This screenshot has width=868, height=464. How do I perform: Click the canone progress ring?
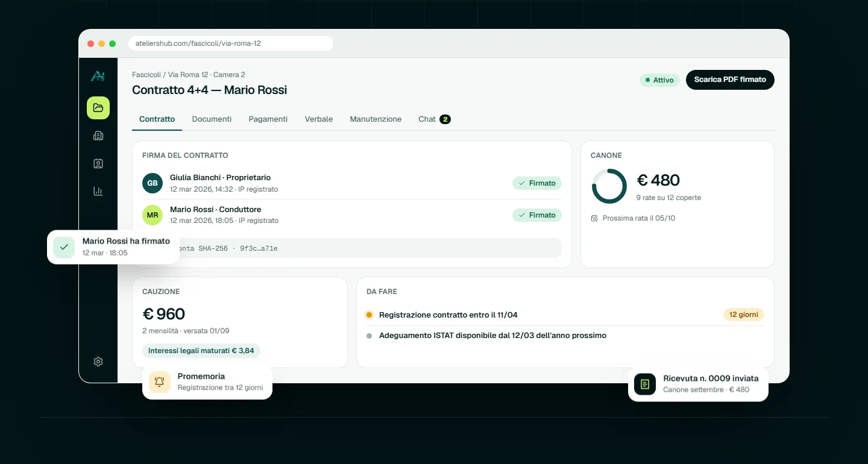(609, 186)
